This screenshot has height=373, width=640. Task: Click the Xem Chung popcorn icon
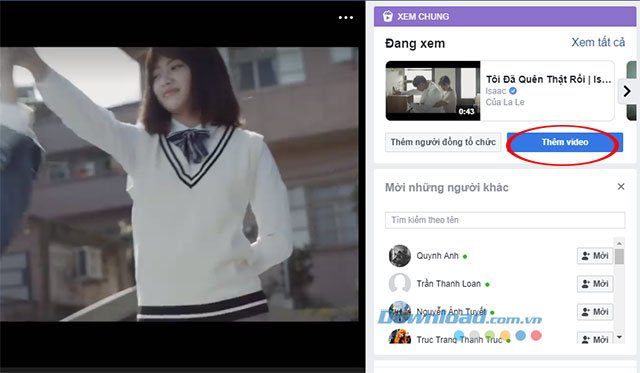[x=387, y=16]
